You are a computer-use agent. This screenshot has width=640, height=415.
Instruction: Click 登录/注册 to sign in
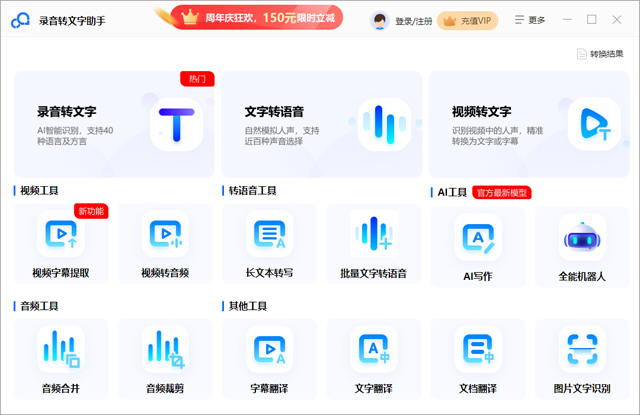413,21
